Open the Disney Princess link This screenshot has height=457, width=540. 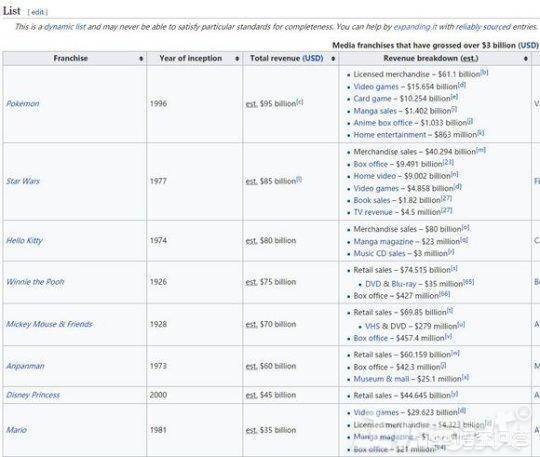[33, 395]
